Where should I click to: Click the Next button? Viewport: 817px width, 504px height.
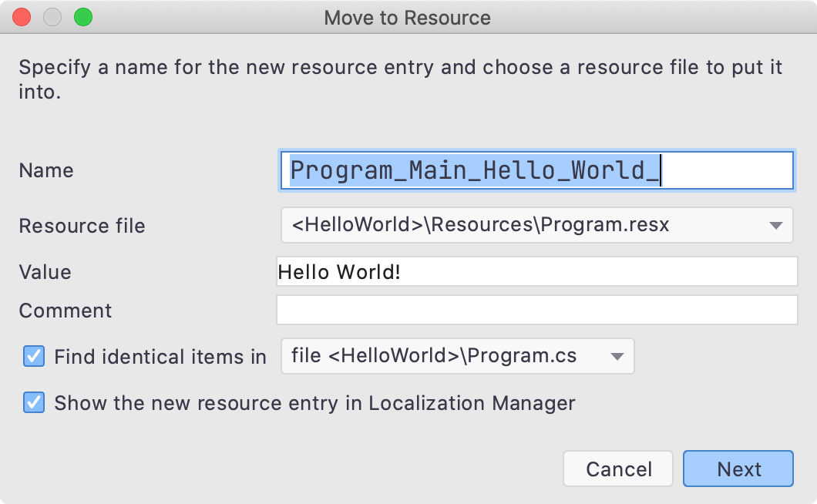tap(738, 469)
